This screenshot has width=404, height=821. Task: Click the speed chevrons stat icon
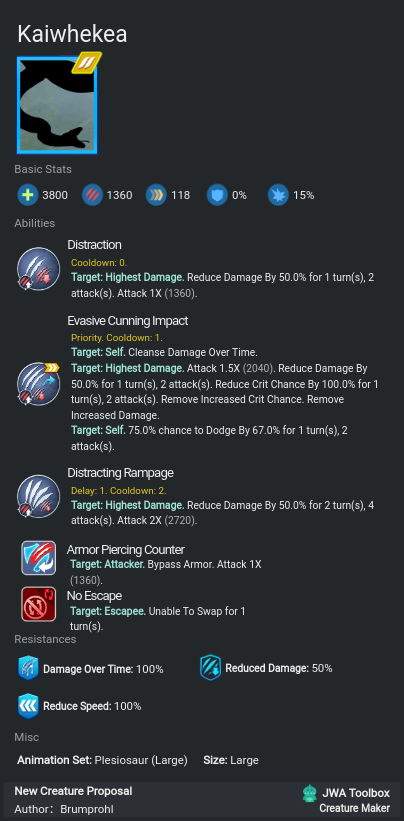156,195
